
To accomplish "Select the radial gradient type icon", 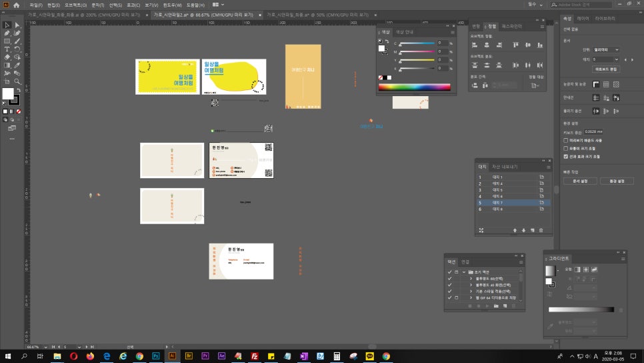I will pyautogui.click(x=585, y=269).
